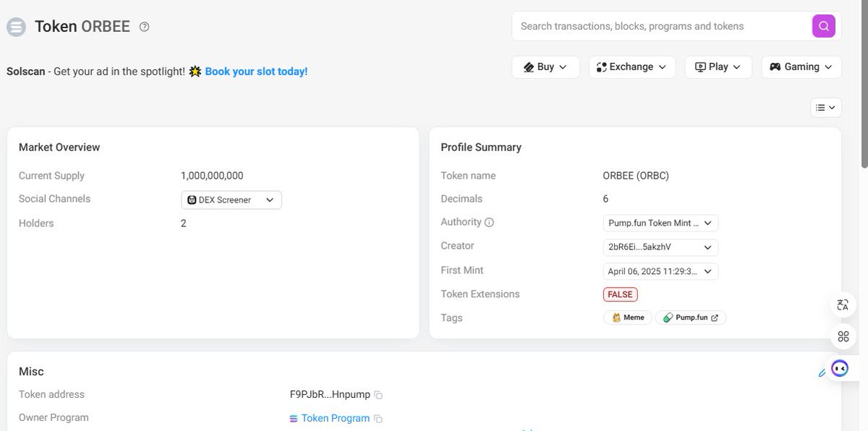Click the Authority info icon
Image resolution: width=868 pixels, height=431 pixels.
click(x=489, y=223)
